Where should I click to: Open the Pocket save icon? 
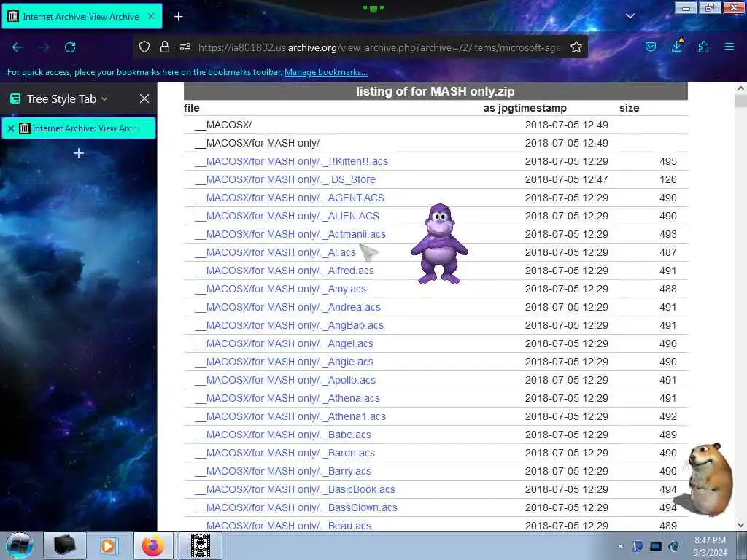click(651, 47)
